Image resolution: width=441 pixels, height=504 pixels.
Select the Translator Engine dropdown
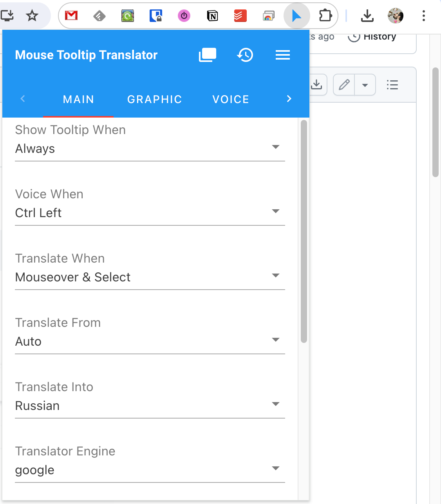tap(150, 470)
